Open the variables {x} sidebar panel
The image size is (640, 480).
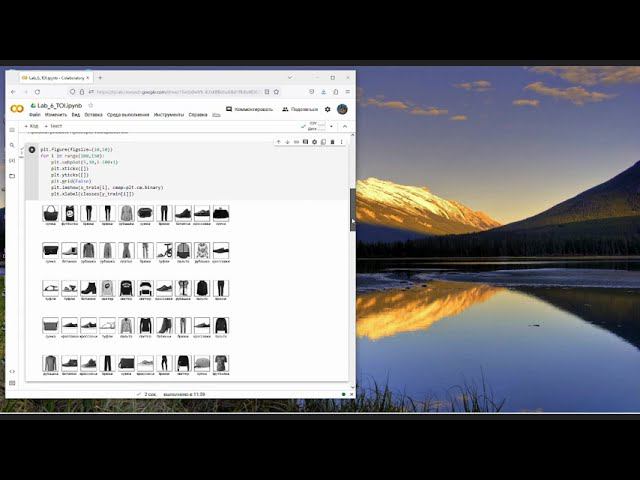[12, 160]
